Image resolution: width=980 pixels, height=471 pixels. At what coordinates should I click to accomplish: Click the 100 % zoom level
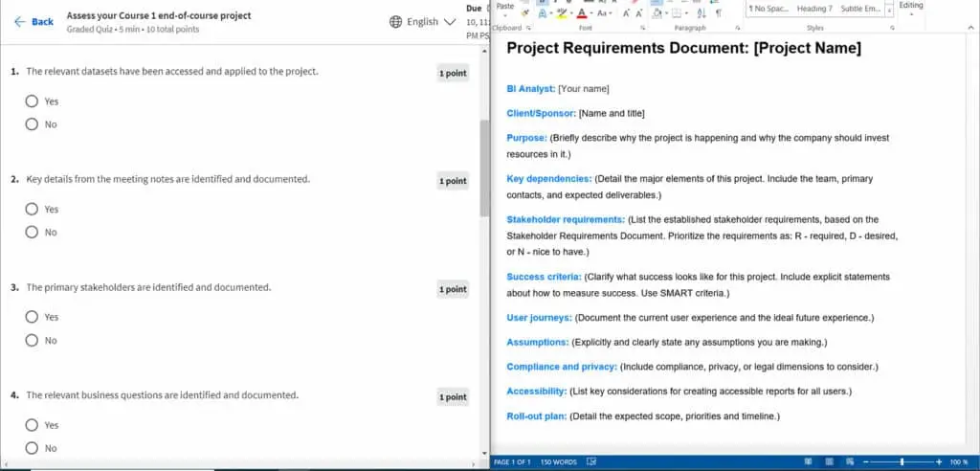click(959, 462)
